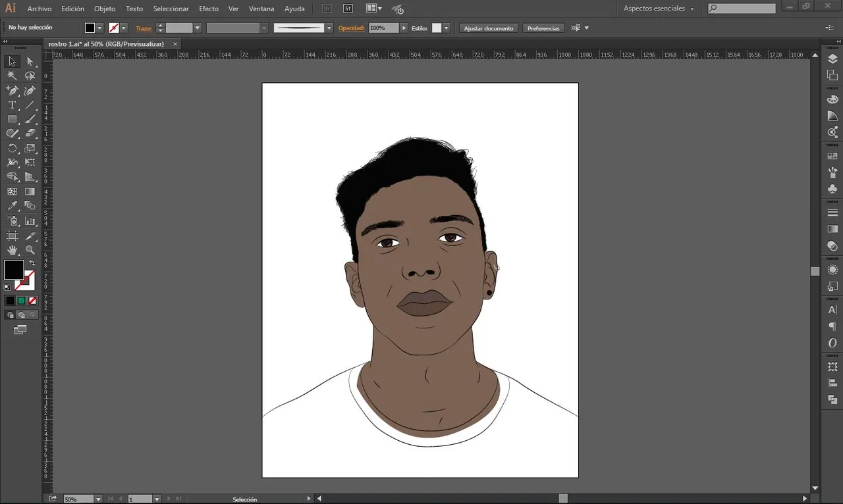The height and width of the screenshot is (504, 843).
Task: Open the fill color dropdown in control bar
Action: [99, 28]
